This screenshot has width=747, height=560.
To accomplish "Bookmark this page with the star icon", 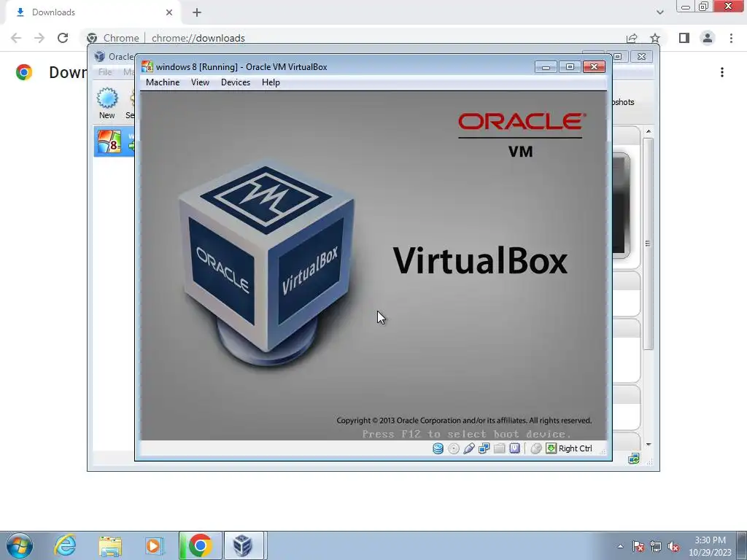I will click(x=655, y=38).
